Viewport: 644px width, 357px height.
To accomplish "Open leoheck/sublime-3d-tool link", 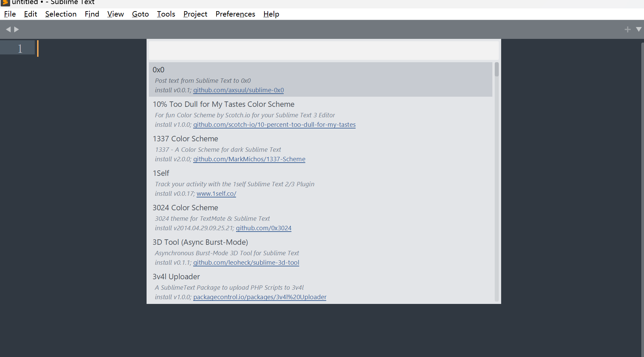I will click(246, 263).
